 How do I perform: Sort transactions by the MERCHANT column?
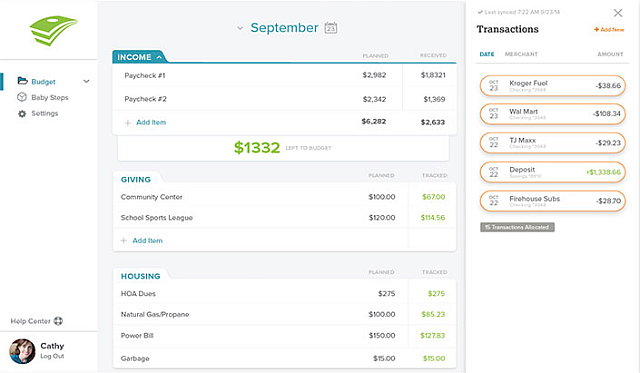[521, 54]
